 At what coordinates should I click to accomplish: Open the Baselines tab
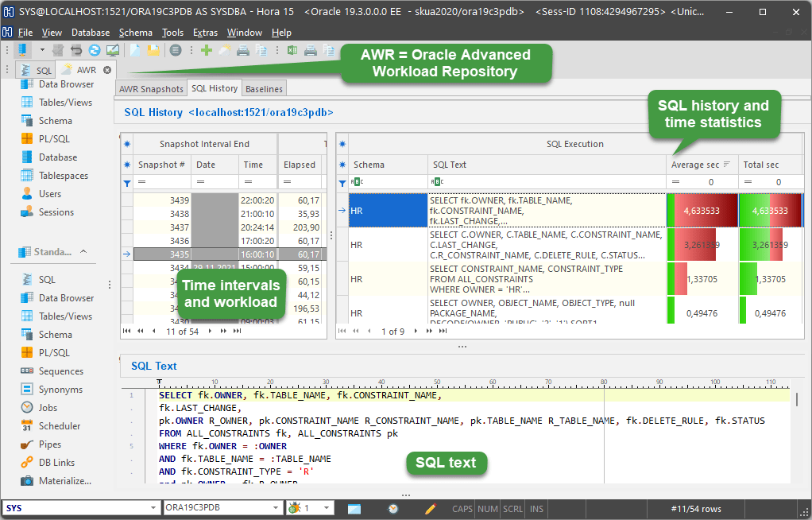pyautogui.click(x=264, y=88)
